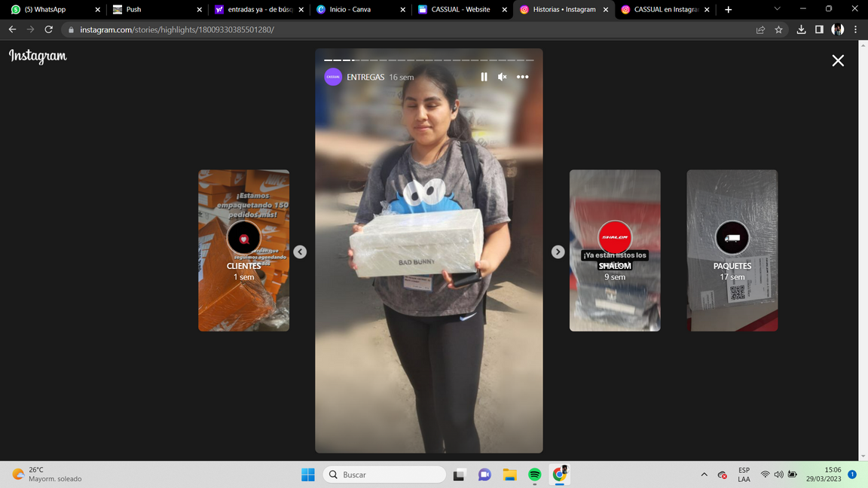Open Spotify from the taskbar

(x=534, y=474)
